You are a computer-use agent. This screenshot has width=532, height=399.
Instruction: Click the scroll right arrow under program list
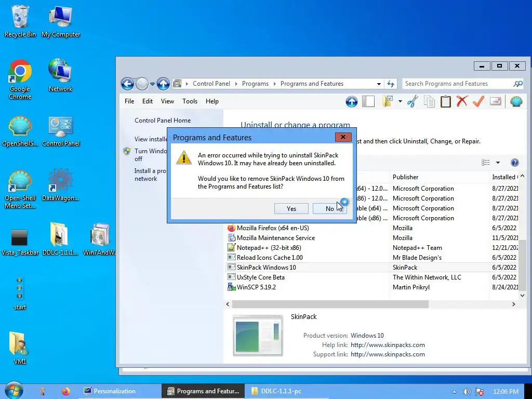[514, 304]
